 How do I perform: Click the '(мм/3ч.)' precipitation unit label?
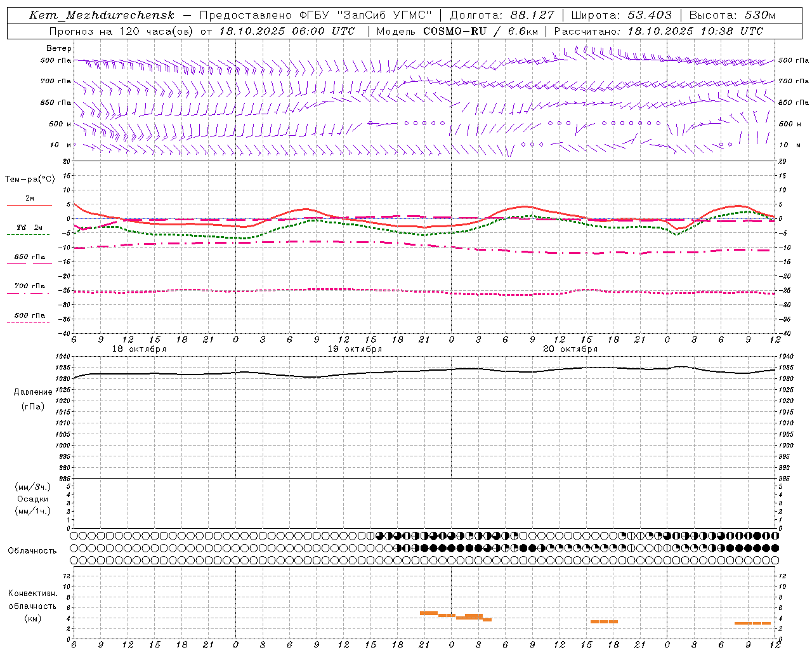33,487
